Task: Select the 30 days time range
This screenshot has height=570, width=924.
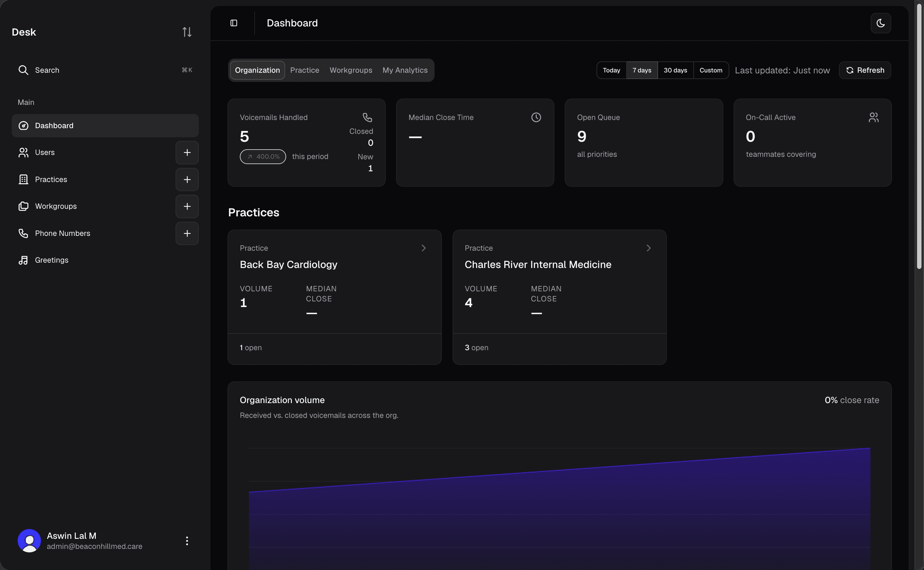Action: coord(675,70)
